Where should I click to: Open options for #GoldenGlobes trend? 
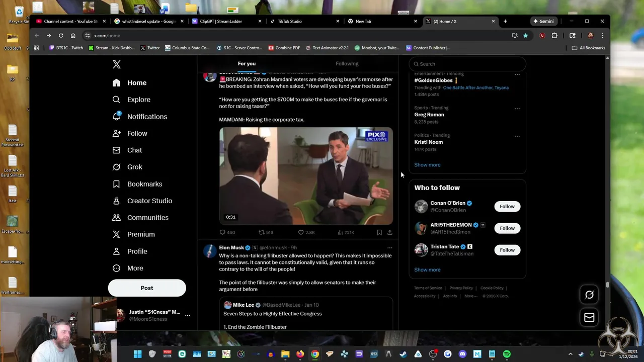pyautogui.click(x=517, y=75)
